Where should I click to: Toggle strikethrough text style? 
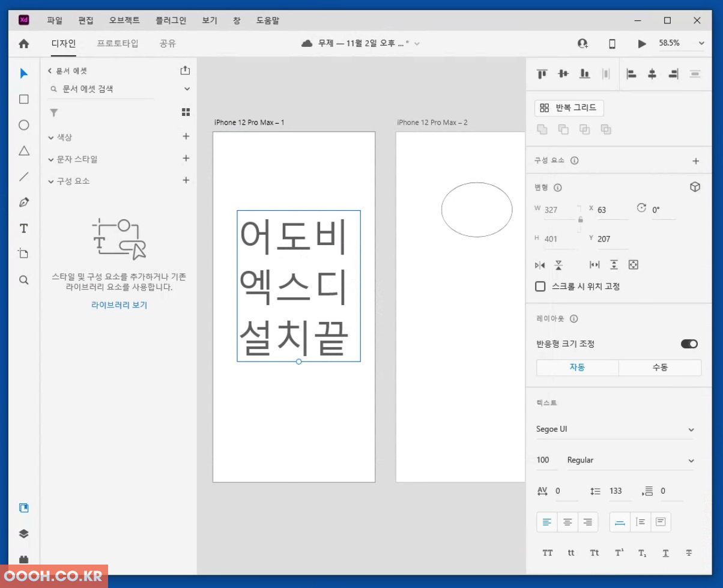tap(688, 553)
